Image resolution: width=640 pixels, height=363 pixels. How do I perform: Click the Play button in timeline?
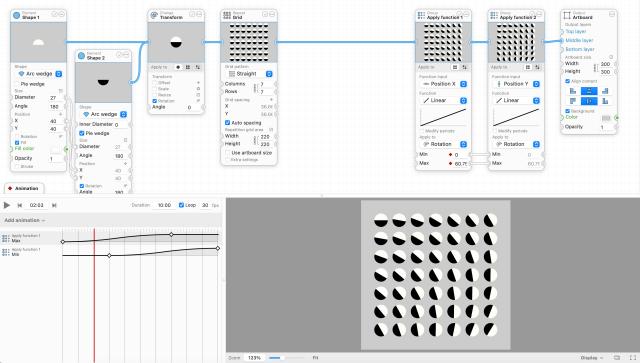[7, 205]
